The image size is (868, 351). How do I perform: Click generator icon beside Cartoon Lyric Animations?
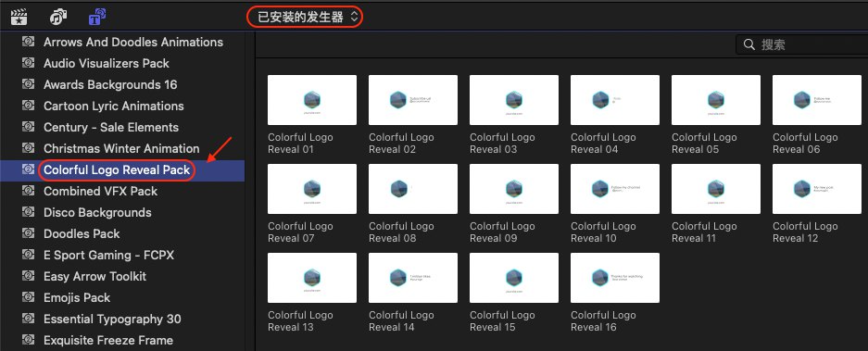tap(28, 106)
